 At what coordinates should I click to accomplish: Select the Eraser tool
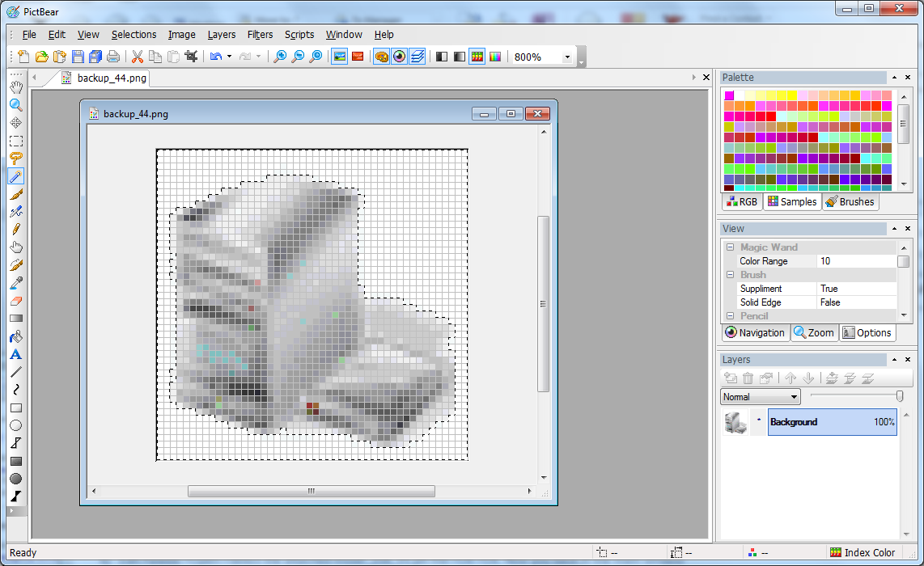pyautogui.click(x=15, y=301)
